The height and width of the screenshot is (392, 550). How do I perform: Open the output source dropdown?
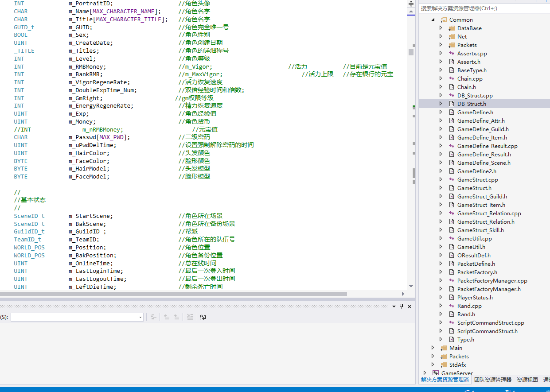tap(140, 317)
